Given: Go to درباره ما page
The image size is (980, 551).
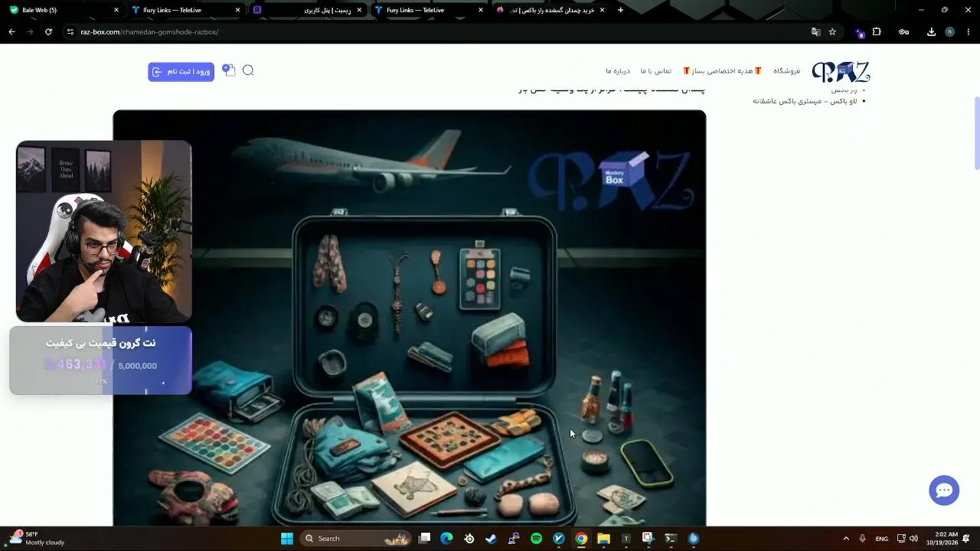Looking at the screenshot, I should click(x=618, y=71).
